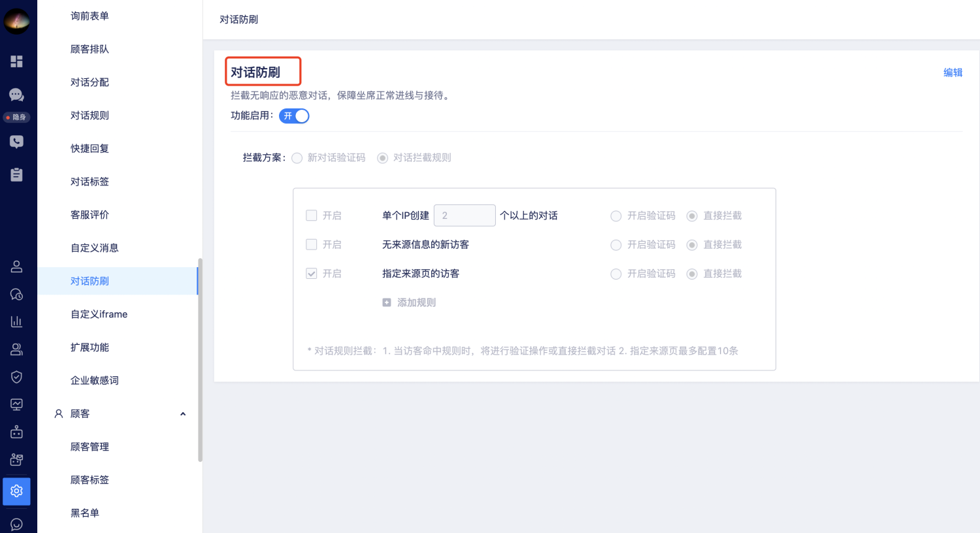Viewport: 980px width, 533px height.
Task: Toggle the 功能启用 switch
Action: [x=294, y=116]
